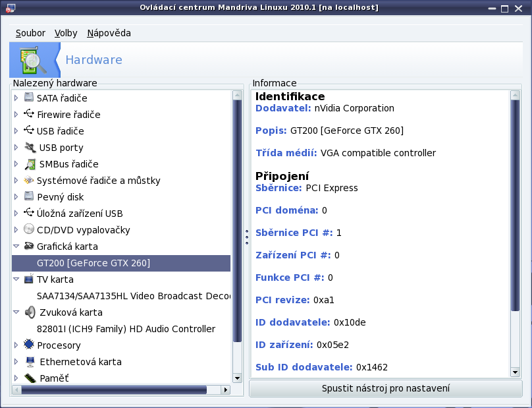Click Spustit nástroj pro nastavení button
Viewport: 532px width, 408px height.
click(386, 388)
